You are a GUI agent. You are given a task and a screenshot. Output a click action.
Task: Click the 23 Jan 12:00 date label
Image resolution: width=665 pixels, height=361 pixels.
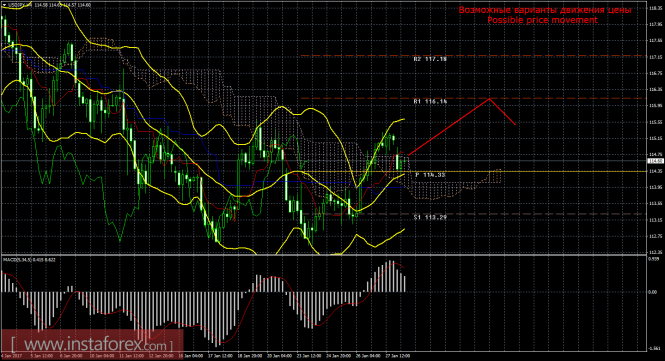point(308,356)
